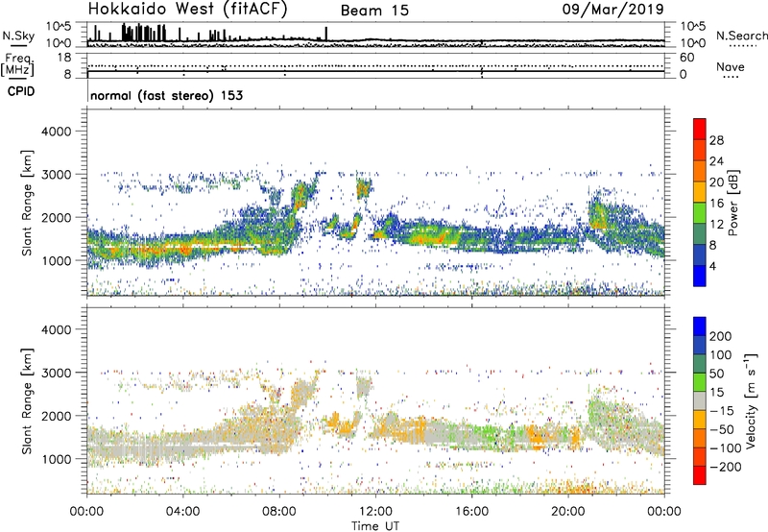Click the 'Beam 15' label
This screenshot has width=768, height=532.
point(374,11)
